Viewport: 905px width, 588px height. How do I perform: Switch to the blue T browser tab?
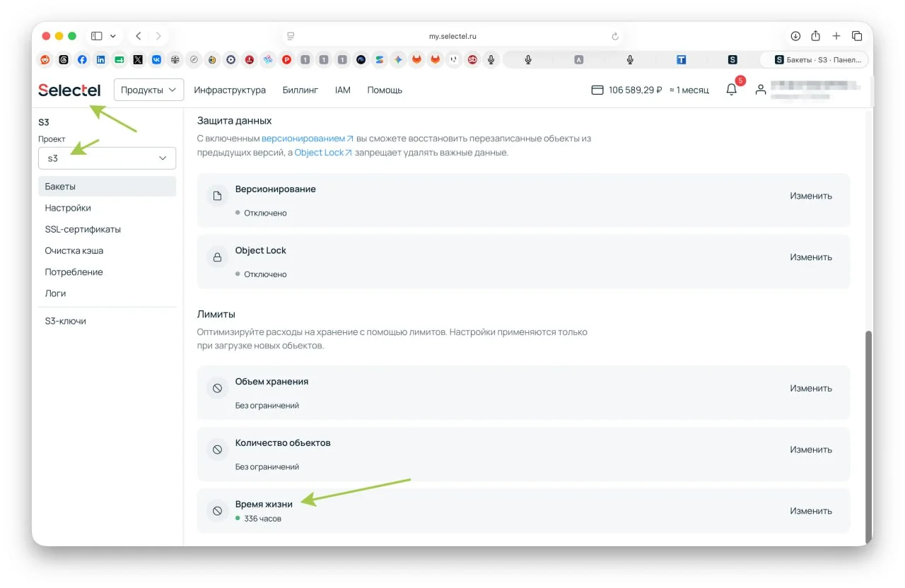pyautogui.click(x=682, y=60)
